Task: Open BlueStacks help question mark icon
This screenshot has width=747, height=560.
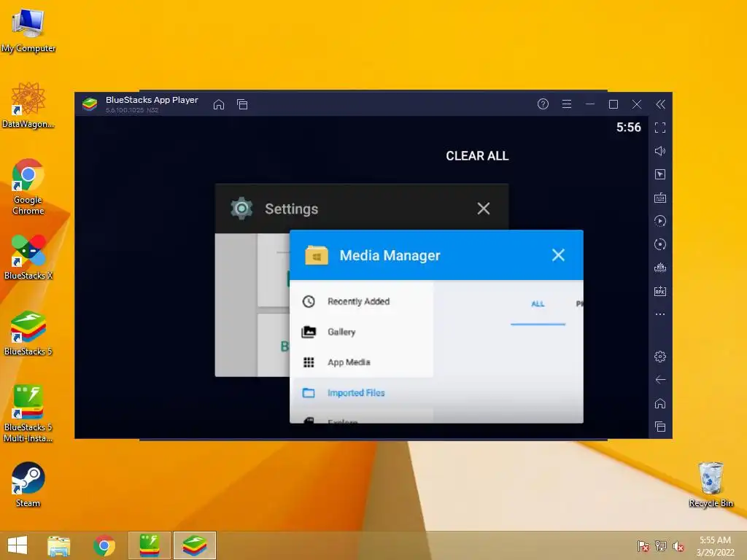Action: pyautogui.click(x=543, y=104)
